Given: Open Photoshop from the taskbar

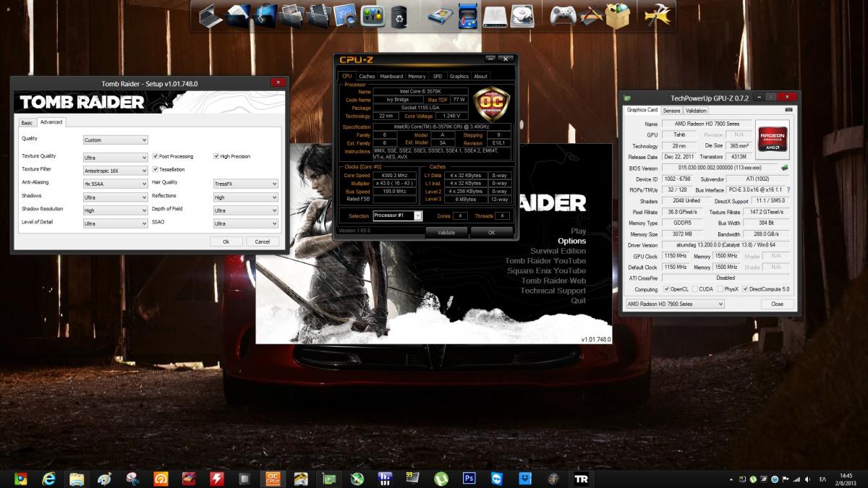Looking at the screenshot, I should point(469,478).
